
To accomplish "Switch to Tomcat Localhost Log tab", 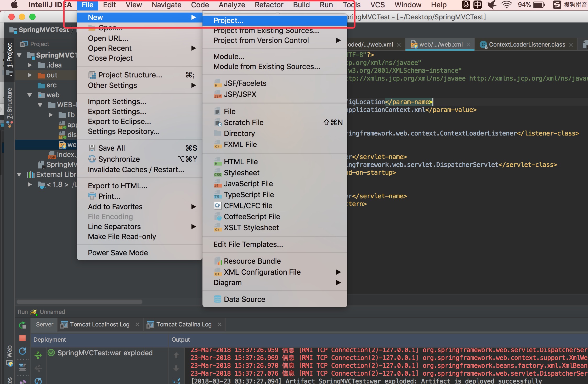I will pyautogui.click(x=100, y=324).
